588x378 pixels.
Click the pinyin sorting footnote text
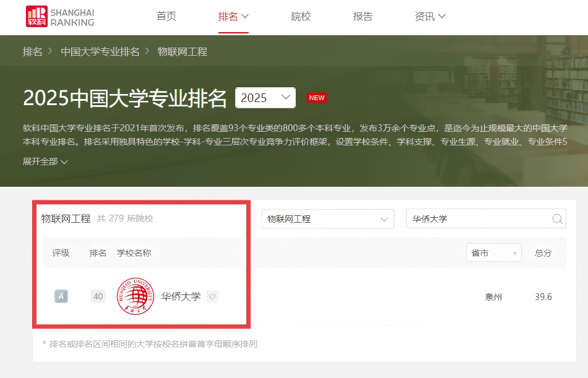tap(150, 344)
